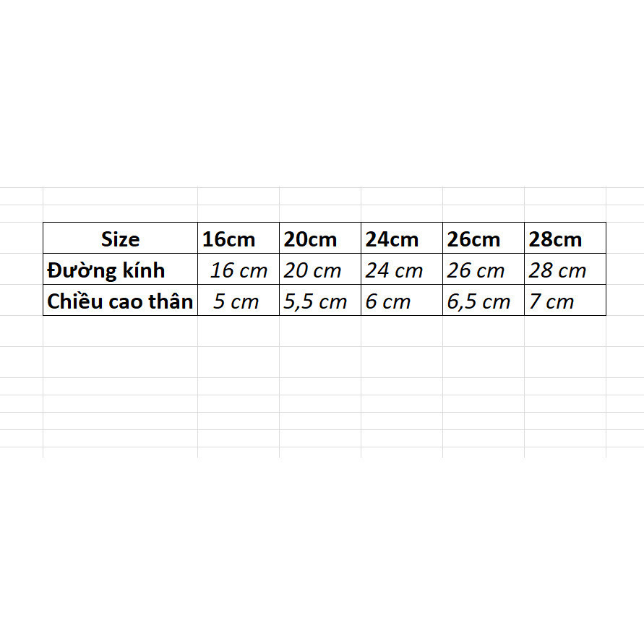The width and height of the screenshot is (644, 644).
Task: Select the Đường kính row label cell
Action: coord(120,270)
